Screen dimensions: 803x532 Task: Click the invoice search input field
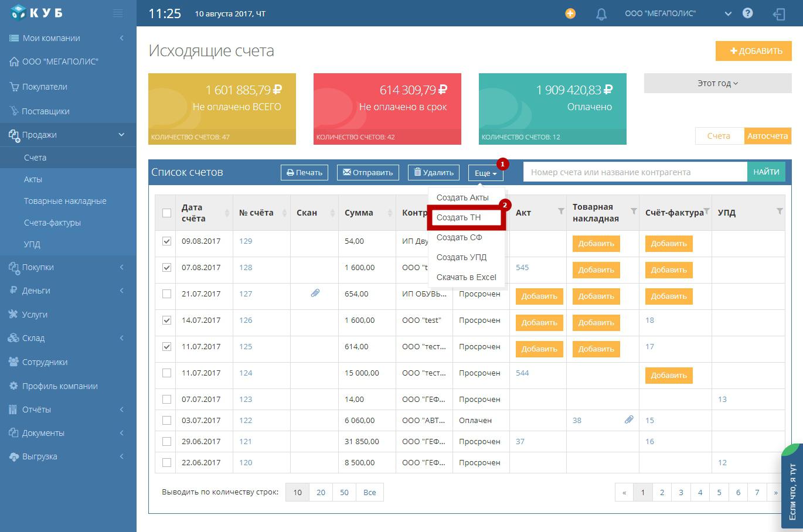[635, 172]
